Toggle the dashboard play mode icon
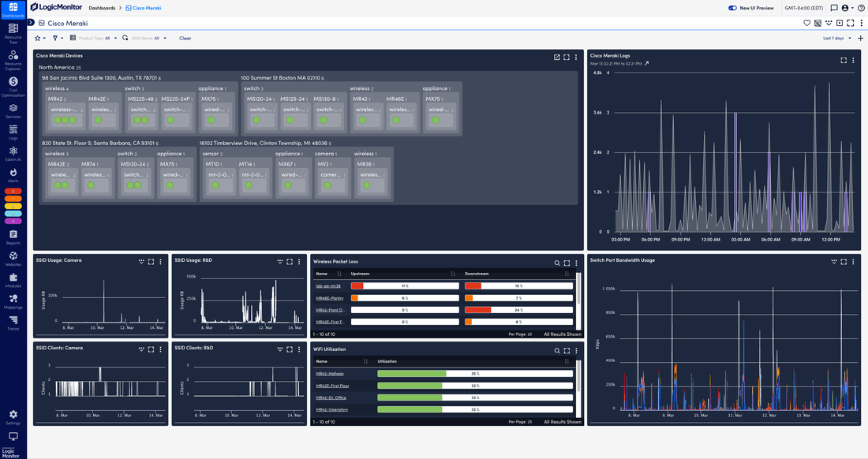 [840, 23]
